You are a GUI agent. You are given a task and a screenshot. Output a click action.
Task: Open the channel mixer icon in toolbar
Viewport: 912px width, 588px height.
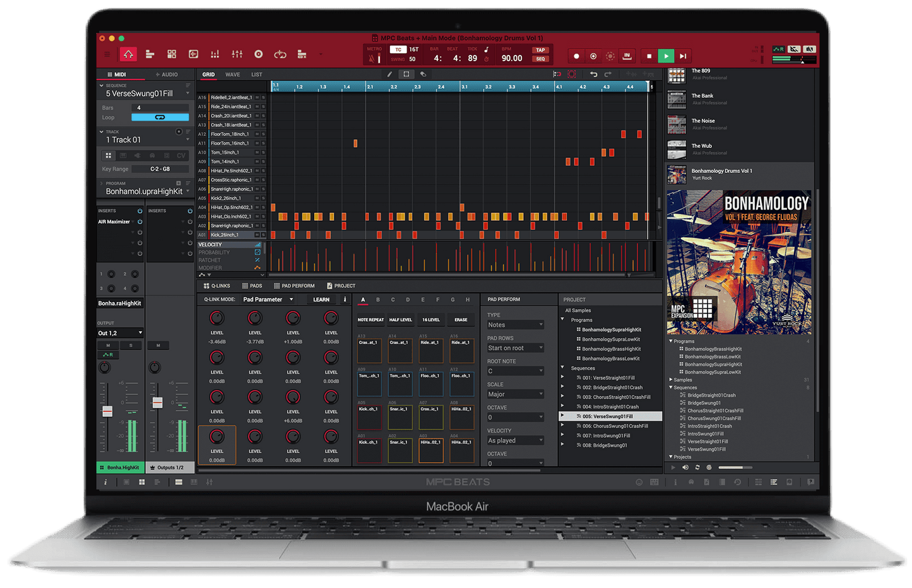[237, 54]
